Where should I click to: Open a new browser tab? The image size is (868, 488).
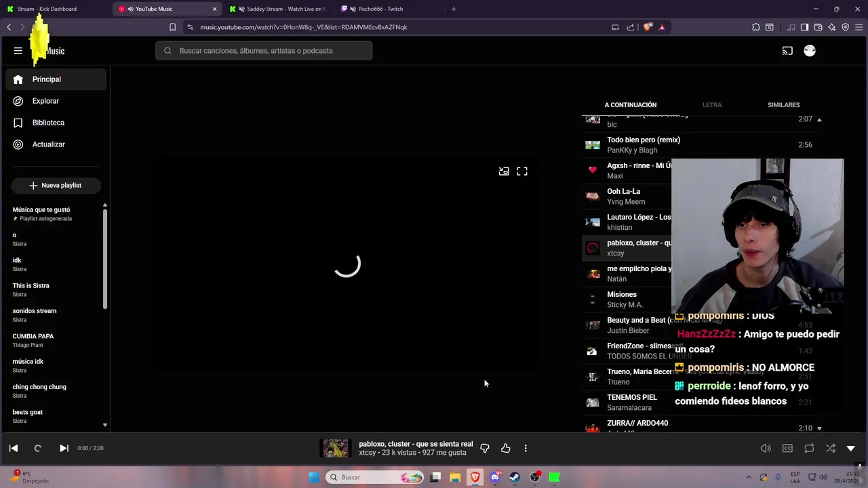[x=454, y=9]
